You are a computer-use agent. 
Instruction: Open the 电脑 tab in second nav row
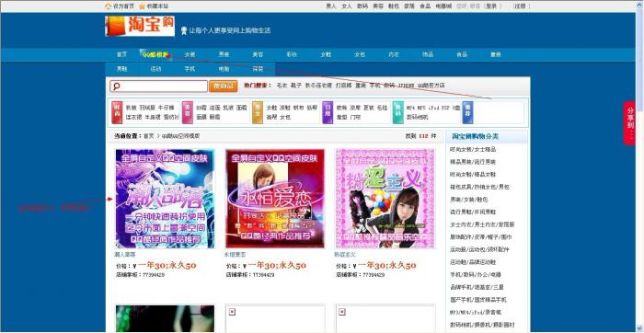[x=224, y=69]
